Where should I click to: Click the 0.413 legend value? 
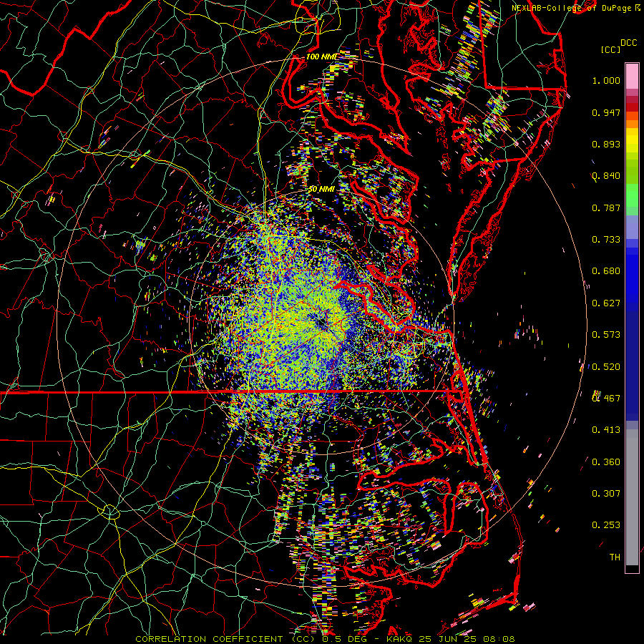[606, 430]
